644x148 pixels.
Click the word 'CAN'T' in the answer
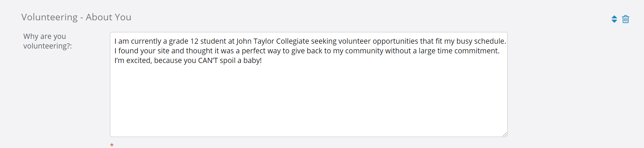pyautogui.click(x=208, y=61)
